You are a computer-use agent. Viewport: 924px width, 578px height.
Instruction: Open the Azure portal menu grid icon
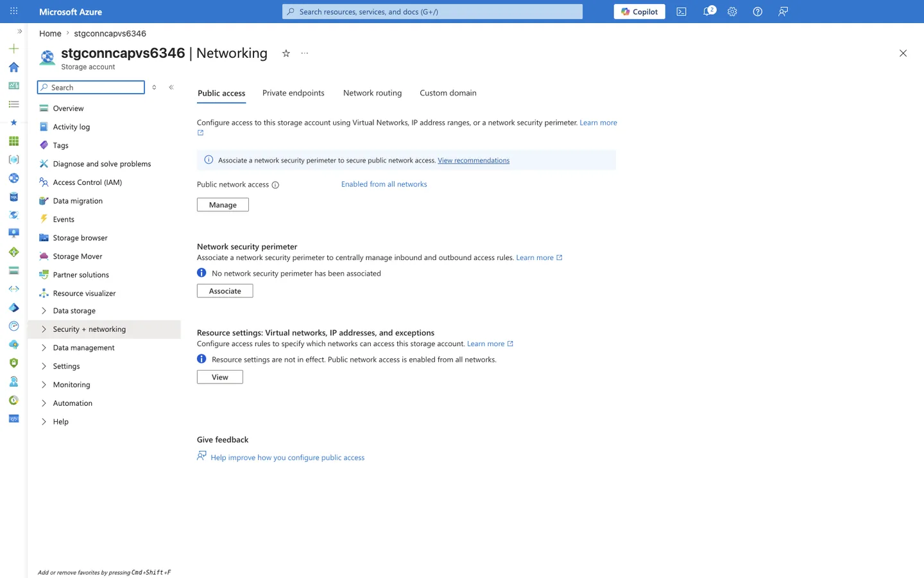coord(13,12)
